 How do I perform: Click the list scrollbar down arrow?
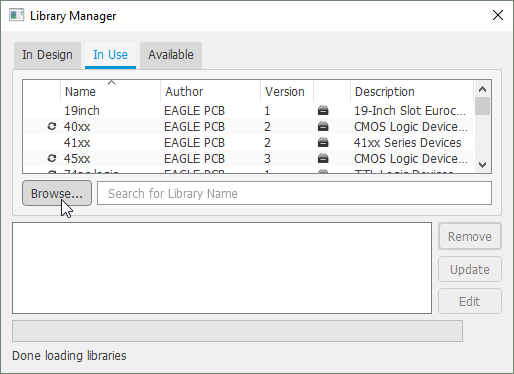(x=482, y=165)
